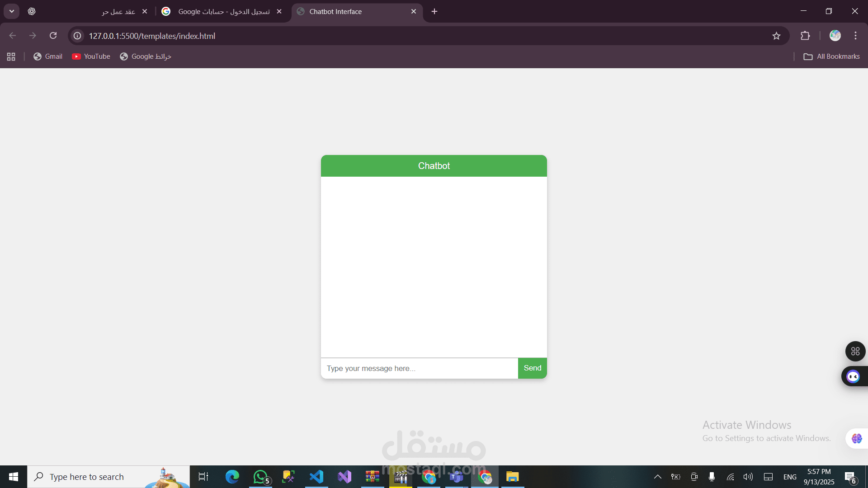The image size is (868, 488).
Task: Click the Meet Now camera tray icon
Action: [694, 477]
